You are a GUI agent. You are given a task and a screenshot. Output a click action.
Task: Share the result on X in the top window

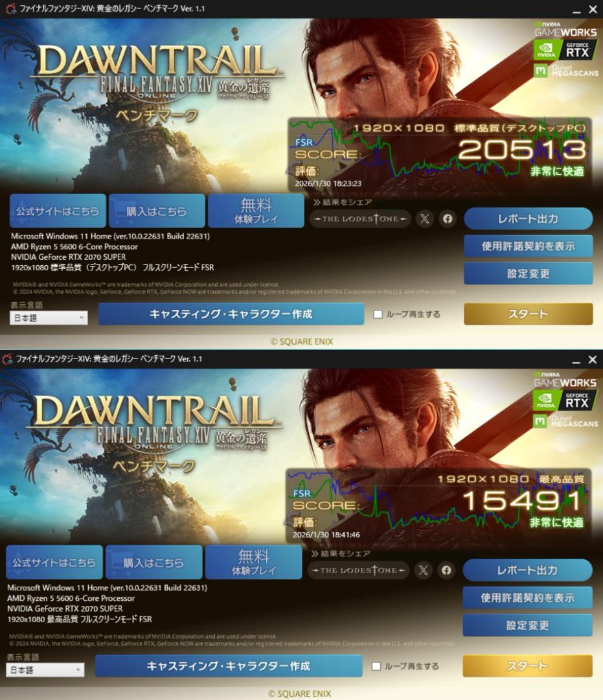(x=425, y=219)
